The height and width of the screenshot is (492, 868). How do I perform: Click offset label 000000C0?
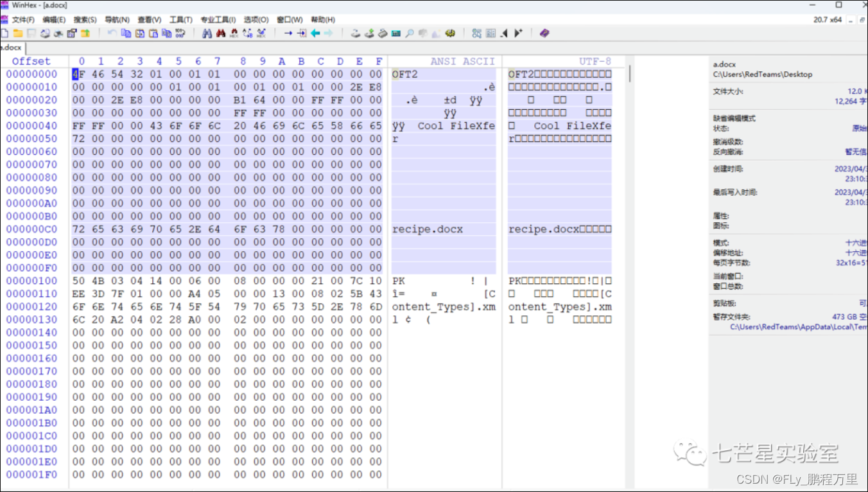tap(32, 229)
